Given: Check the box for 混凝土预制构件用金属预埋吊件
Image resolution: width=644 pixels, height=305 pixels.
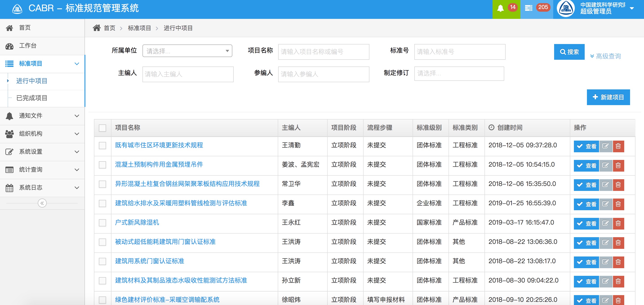Looking at the screenshot, I should click(102, 165).
